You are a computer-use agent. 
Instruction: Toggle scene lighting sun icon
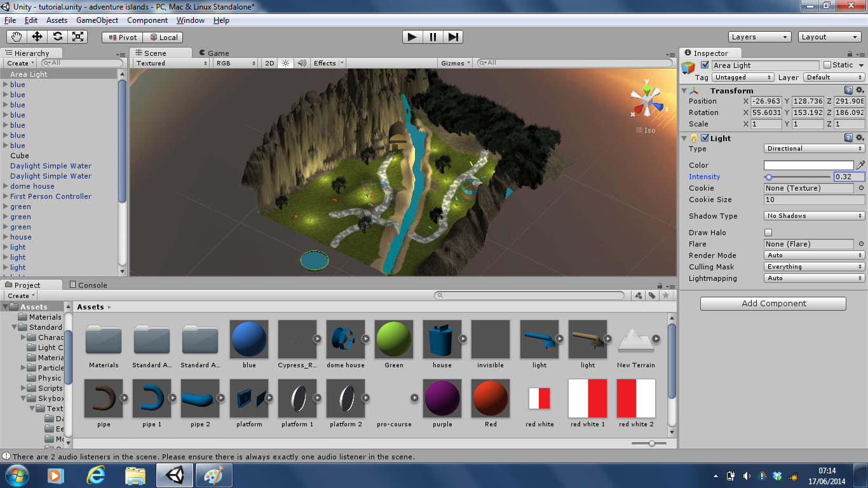(x=286, y=63)
